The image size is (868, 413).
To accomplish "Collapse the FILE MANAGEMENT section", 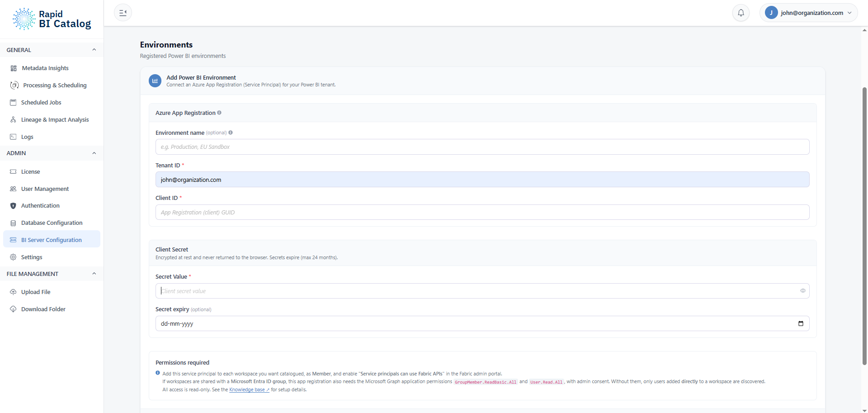I will pyautogui.click(x=94, y=274).
